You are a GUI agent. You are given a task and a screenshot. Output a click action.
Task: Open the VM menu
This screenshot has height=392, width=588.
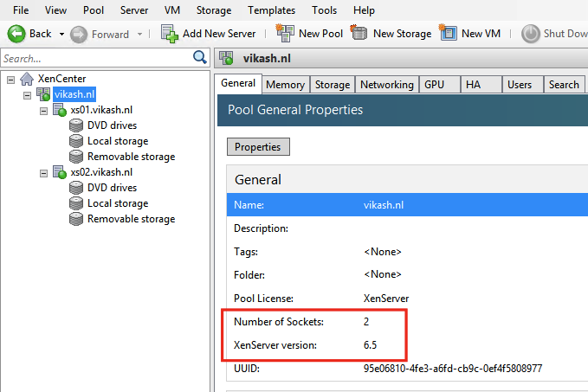[x=172, y=10]
